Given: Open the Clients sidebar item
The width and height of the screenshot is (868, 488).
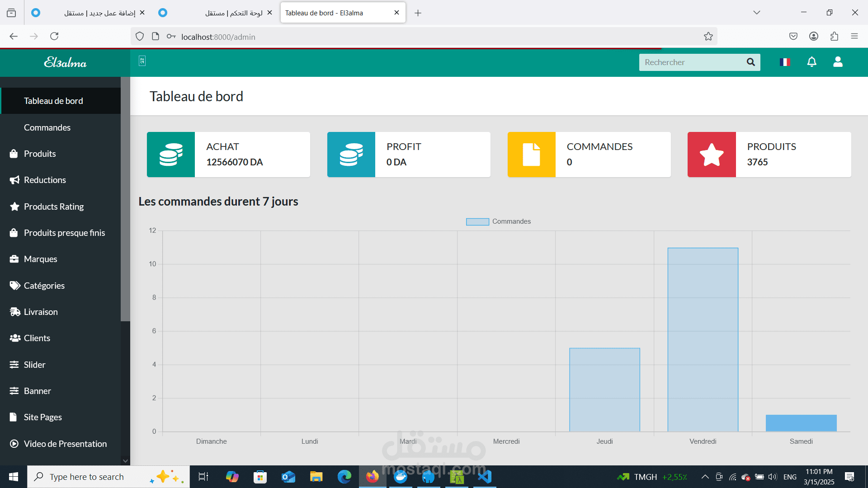Looking at the screenshot, I should click(37, 338).
